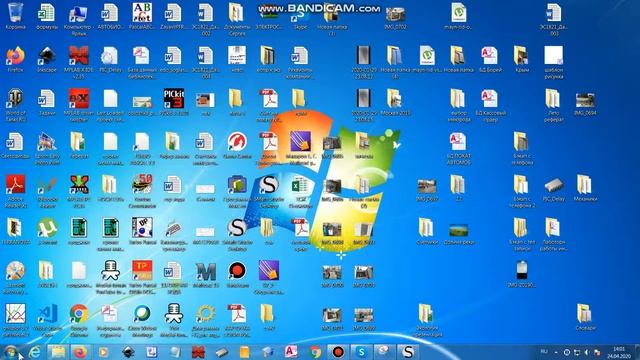Launch the Cisco Webex Meetings desktop shortcut
This screenshot has height=360, width=640.
pyautogui.click(x=142, y=314)
